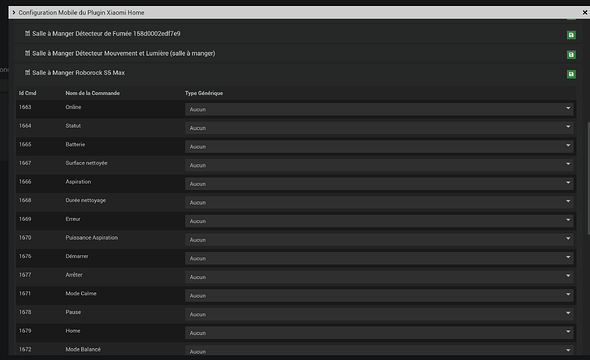The image size is (590, 360).
Task: Open the Type Générique dropdown for Durée nettoyage
Action: click(x=379, y=202)
